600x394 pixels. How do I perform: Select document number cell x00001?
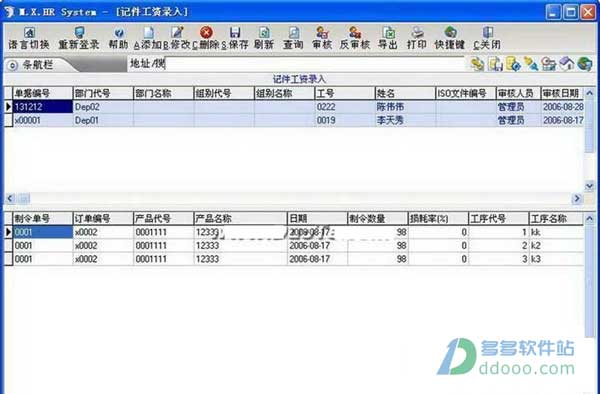(42, 120)
